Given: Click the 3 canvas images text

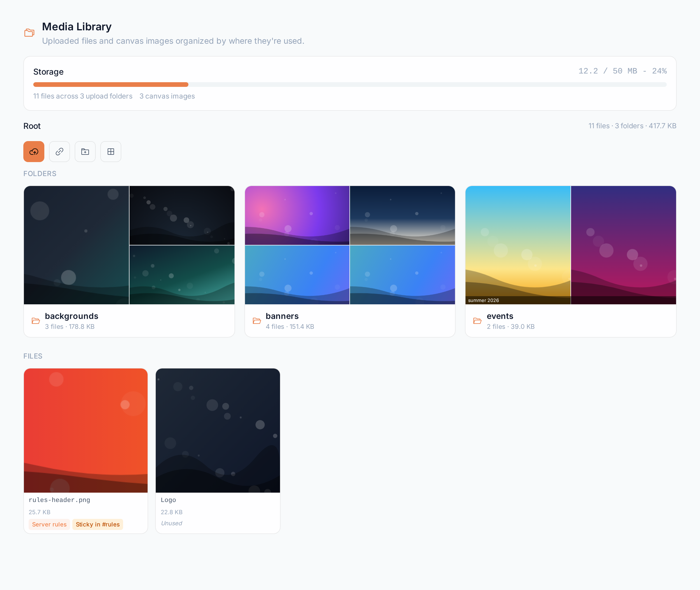Looking at the screenshot, I should tap(167, 96).
